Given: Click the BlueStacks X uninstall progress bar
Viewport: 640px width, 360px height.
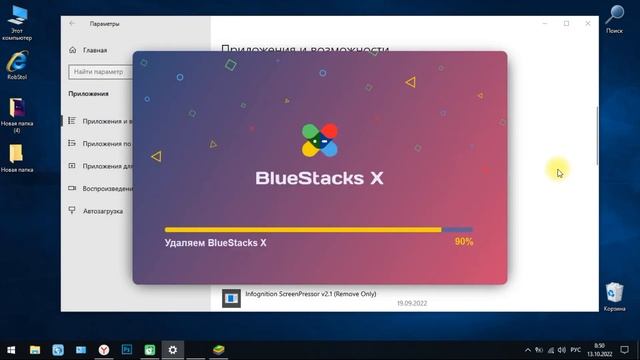Looking at the screenshot, I should pos(319,230).
